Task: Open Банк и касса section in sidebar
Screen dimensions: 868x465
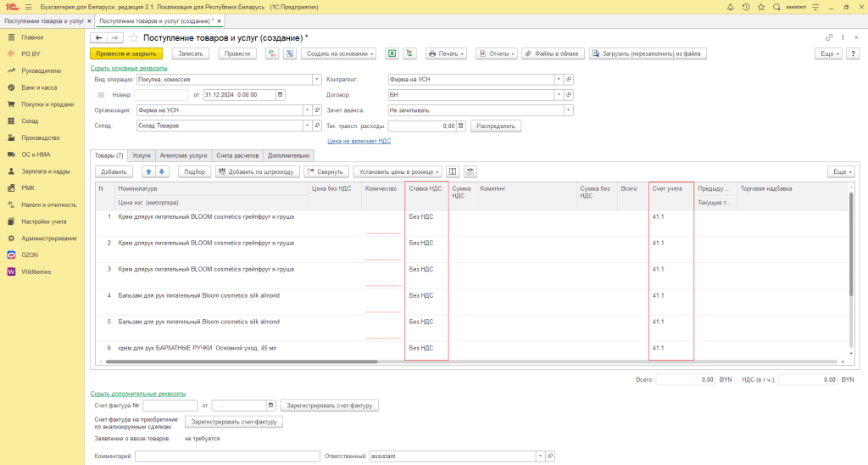Action: [x=39, y=87]
